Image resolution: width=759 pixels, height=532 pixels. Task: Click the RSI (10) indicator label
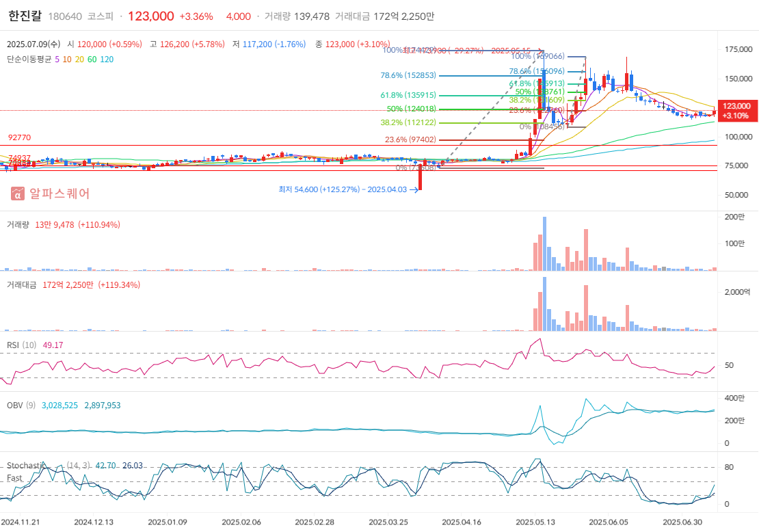click(x=21, y=345)
